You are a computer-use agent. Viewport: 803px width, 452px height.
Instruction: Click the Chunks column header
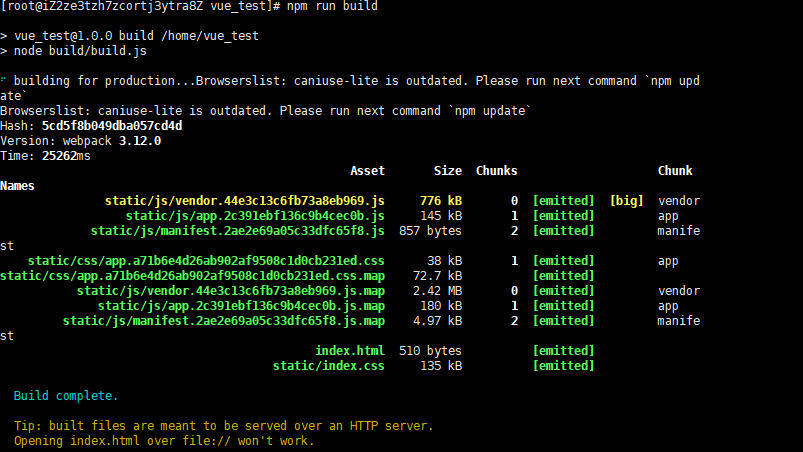[x=496, y=171]
